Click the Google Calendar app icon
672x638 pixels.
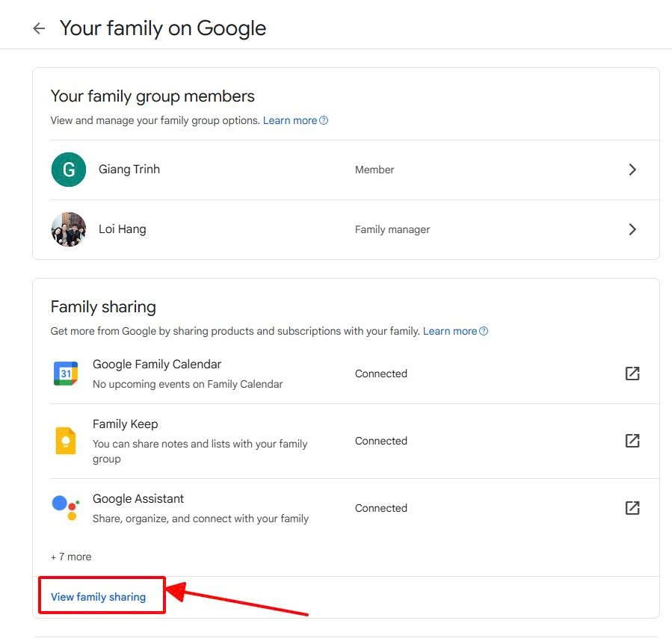pos(66,374)
